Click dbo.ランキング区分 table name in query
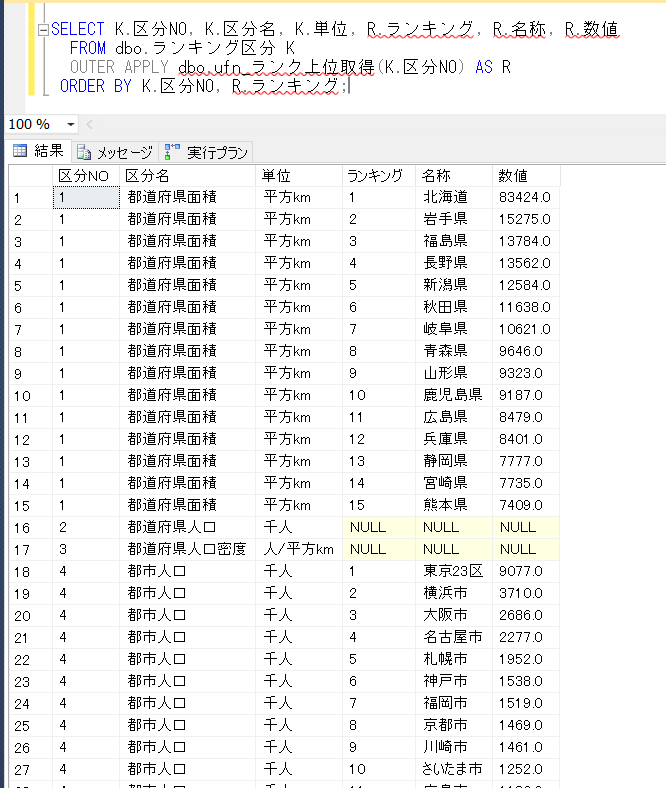This screenshot has width=666, height=788. (196, 48)
